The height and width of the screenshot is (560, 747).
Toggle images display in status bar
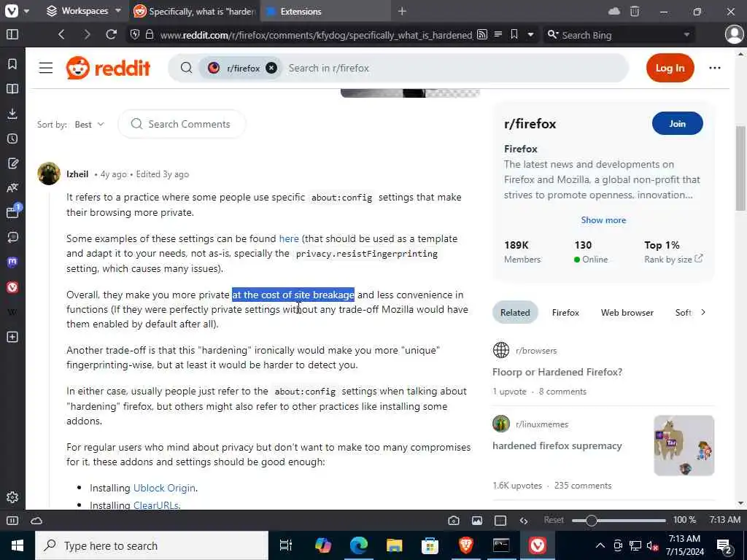(x=477, y=521)
